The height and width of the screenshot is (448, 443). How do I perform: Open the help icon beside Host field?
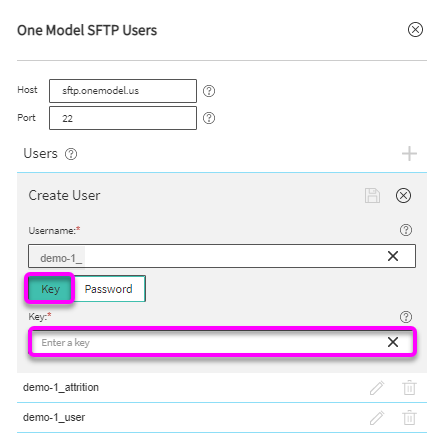209,91
